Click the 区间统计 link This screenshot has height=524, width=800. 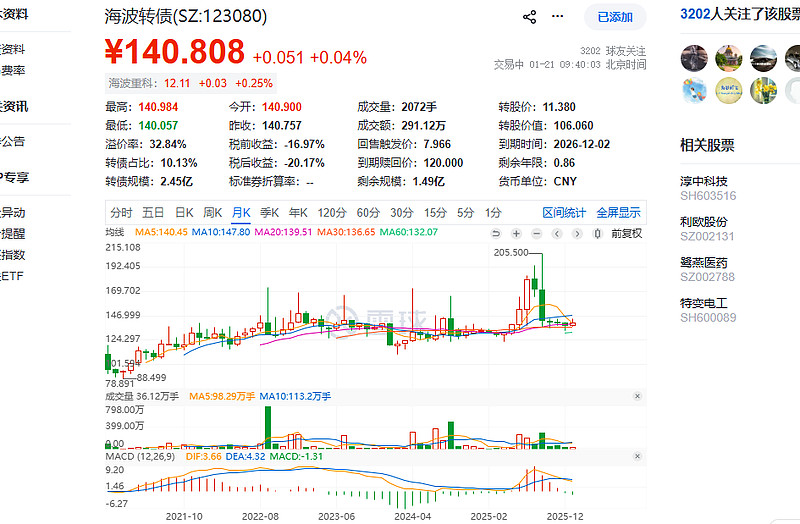click(564, 213)
